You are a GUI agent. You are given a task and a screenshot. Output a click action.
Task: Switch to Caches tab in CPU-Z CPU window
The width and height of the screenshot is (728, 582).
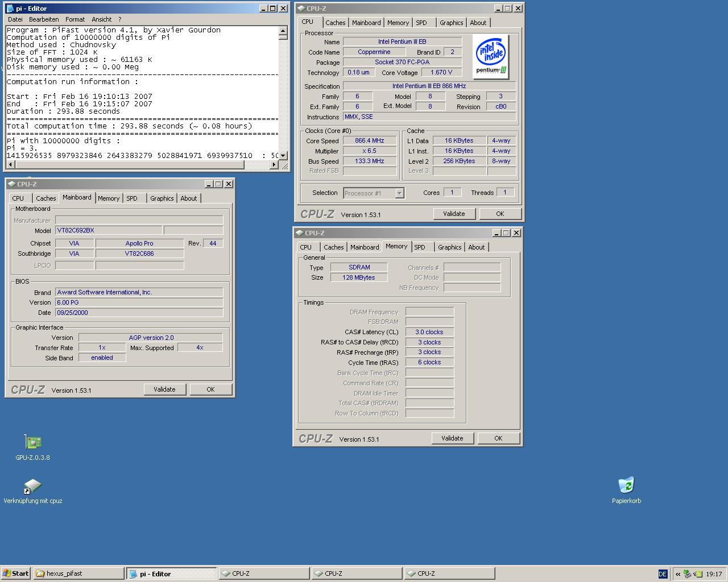pyautogui.click(x=335, y=23)
